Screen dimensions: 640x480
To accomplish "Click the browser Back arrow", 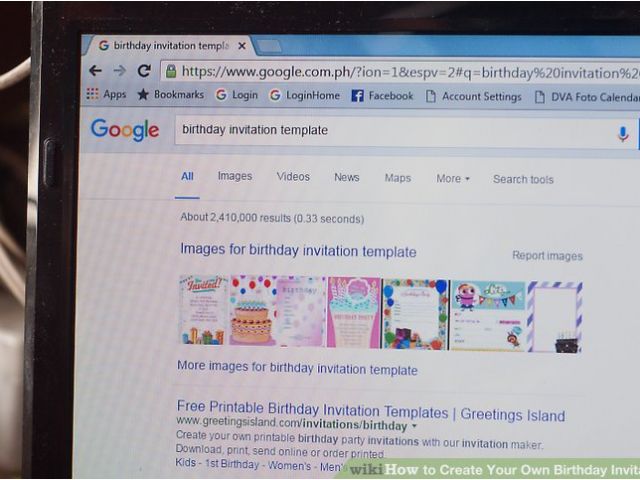I will [x=95, y=71].
